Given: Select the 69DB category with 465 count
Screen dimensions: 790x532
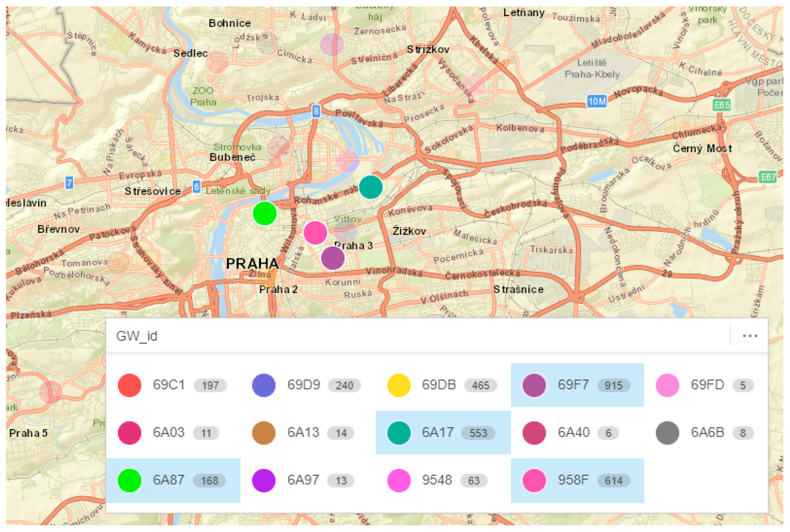Looking at the screenshot, I should tap(439, 385).
